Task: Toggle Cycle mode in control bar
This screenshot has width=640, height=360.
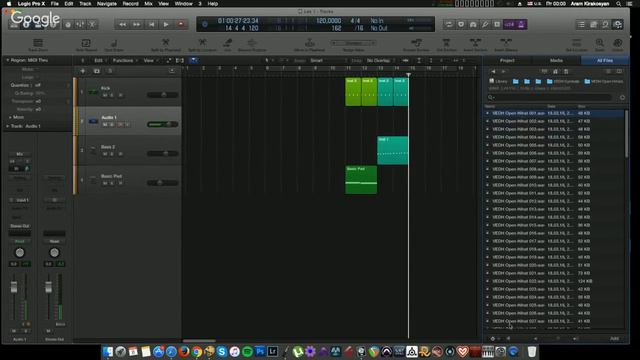Action: [449, 24]
